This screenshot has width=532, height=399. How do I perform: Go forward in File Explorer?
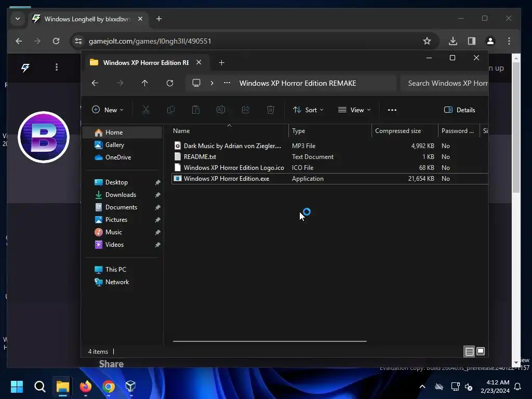120,83
